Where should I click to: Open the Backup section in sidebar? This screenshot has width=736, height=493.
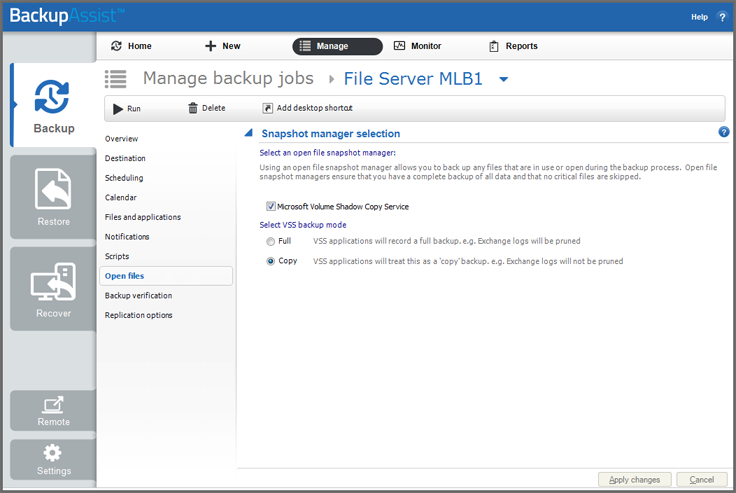click(54, 106)
